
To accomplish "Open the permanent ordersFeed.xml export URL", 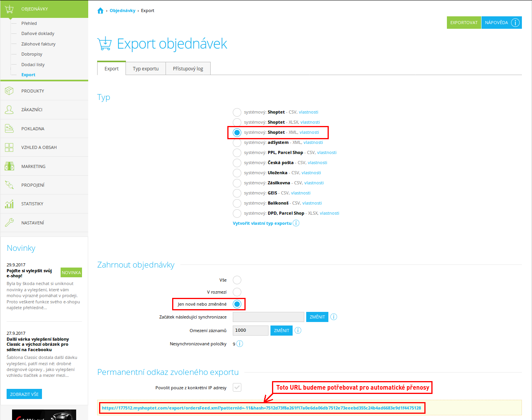I will tap(262, 408).
